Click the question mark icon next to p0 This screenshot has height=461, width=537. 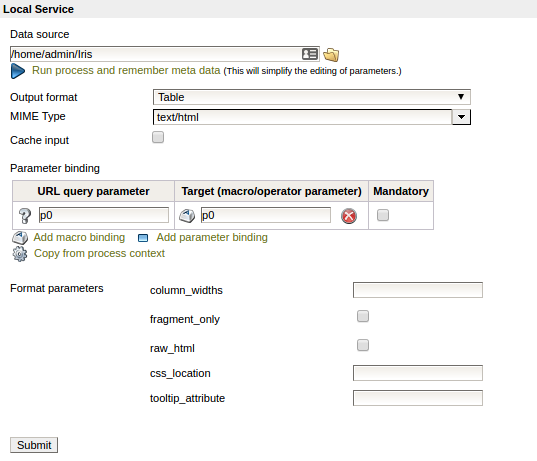click(25, 216)
